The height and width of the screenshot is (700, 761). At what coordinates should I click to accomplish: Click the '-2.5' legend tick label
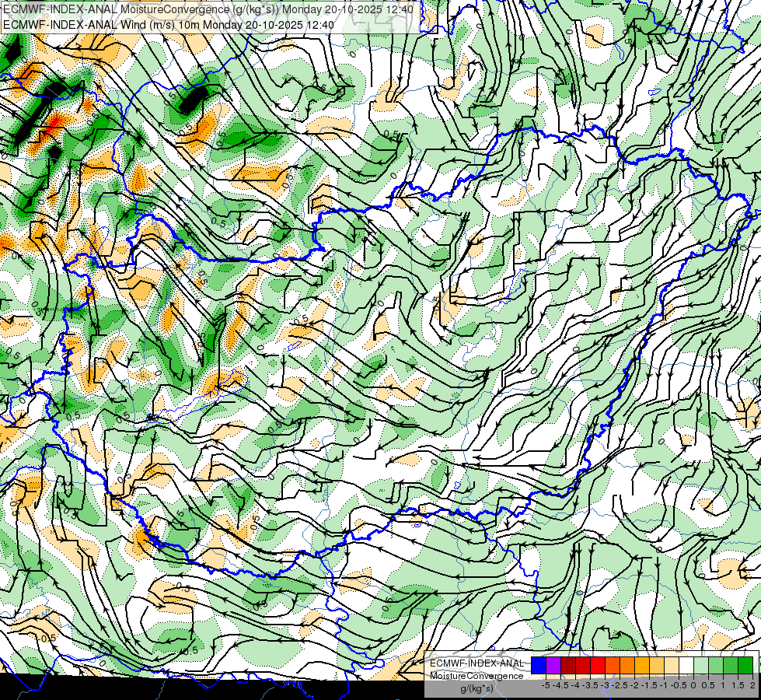point(620,685)
